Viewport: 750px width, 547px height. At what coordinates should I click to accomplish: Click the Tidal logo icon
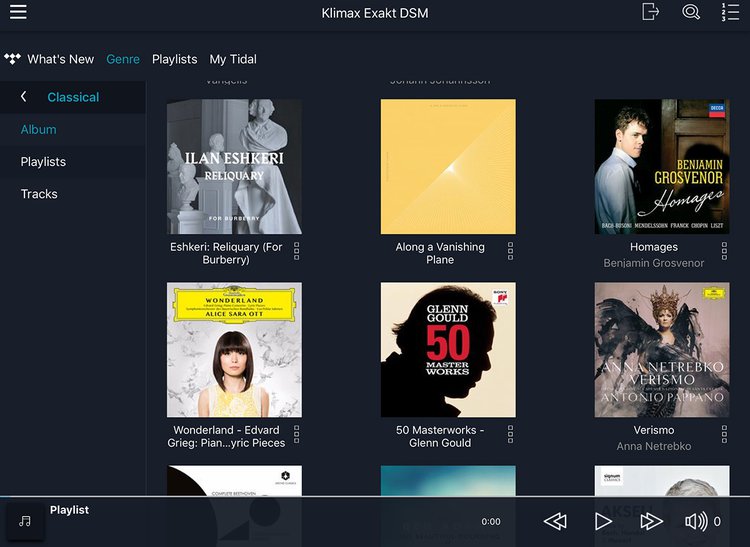click(12, 59)
